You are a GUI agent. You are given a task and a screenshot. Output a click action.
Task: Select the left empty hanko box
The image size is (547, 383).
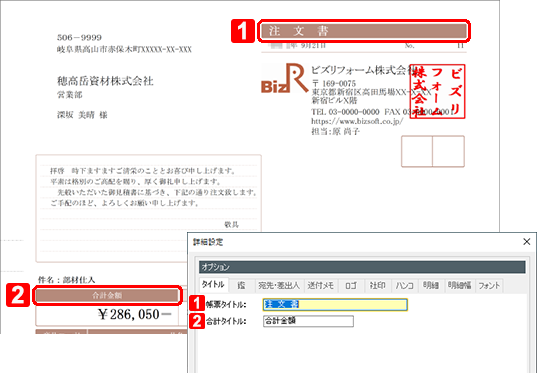[417, 151]
